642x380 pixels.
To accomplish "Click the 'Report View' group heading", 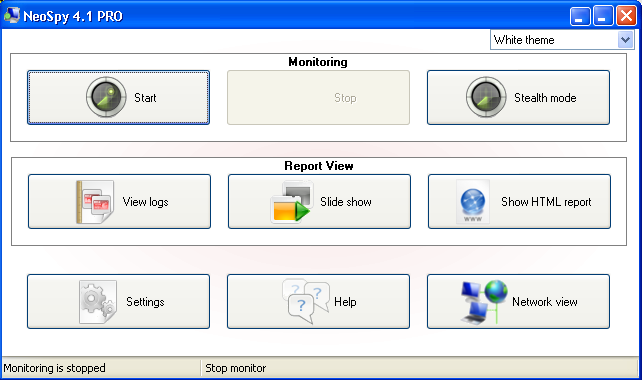I will (x=319, y=166).
